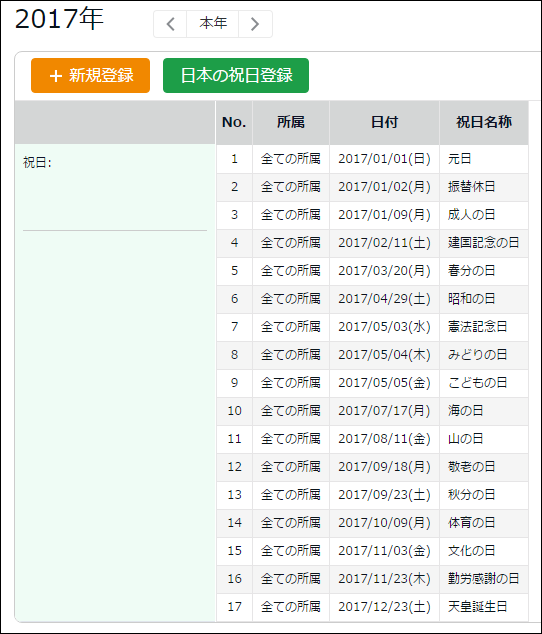Go to next year with right chevron

[x=255, y=24]
